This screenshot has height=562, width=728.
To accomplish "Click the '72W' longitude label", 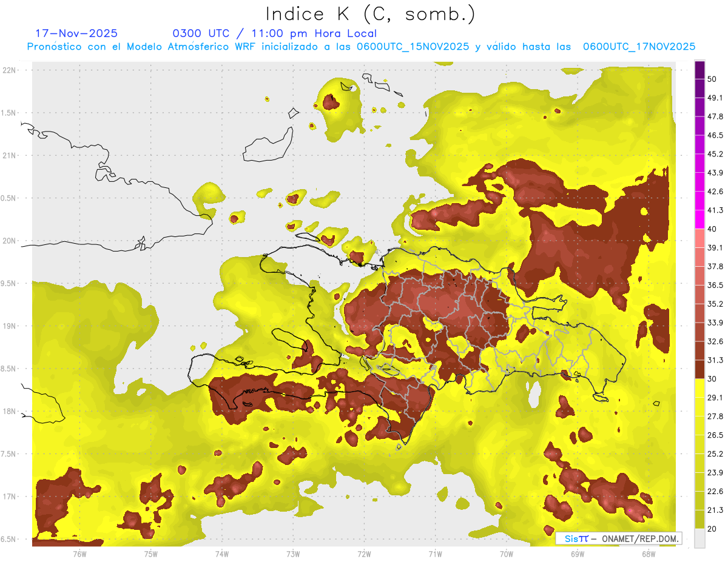I will tap(364, 554).
